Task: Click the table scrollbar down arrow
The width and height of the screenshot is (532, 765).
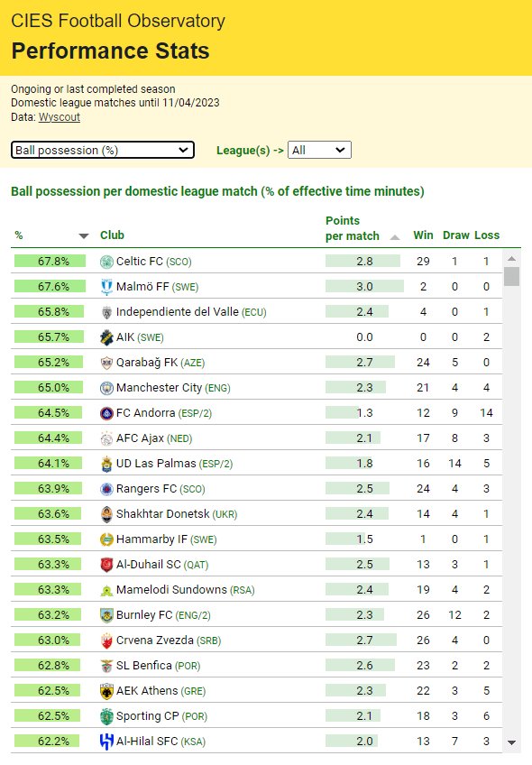Action: (x=511, y=742)
